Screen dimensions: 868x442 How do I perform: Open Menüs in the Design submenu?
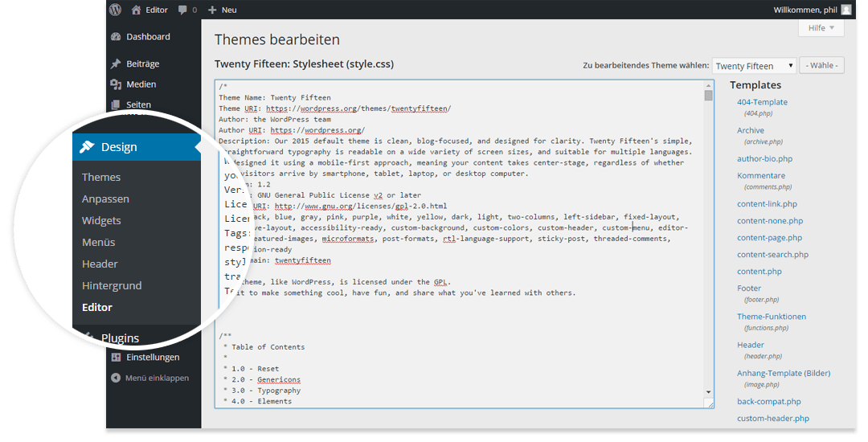(x=99, y=243)
